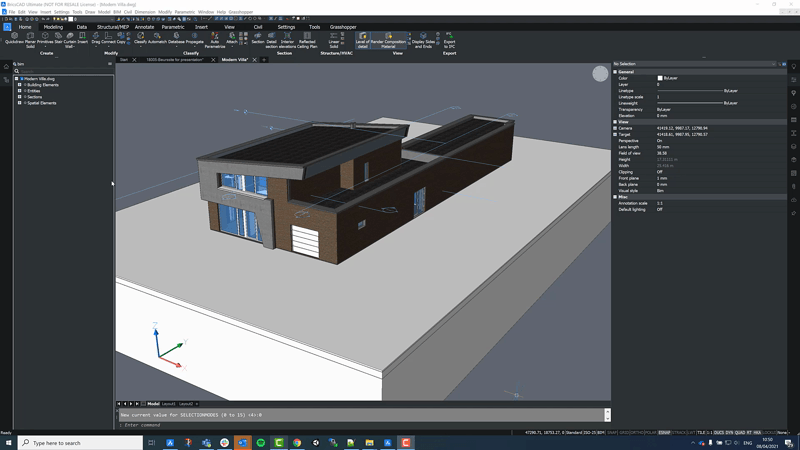Close the Modern Villa document tab

pos(255,60)
